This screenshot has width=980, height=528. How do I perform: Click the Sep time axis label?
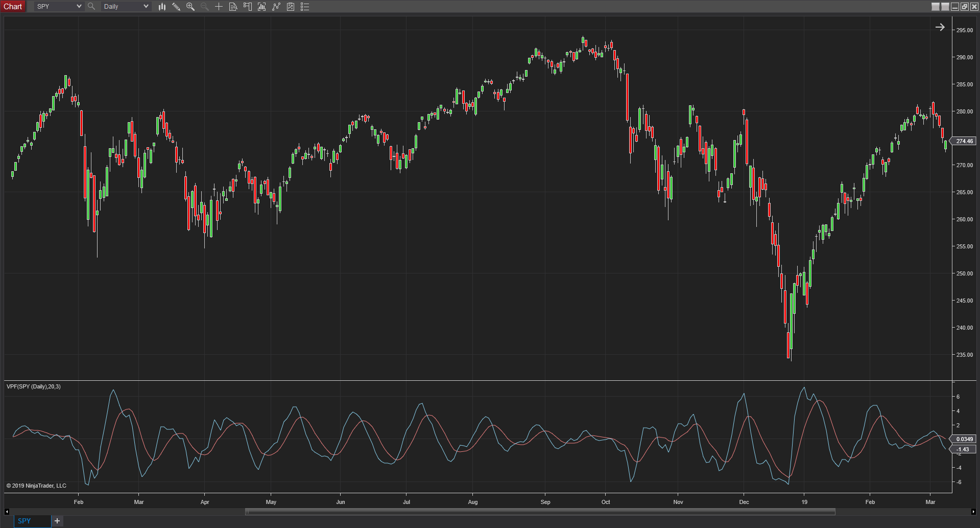click(545, 502)
